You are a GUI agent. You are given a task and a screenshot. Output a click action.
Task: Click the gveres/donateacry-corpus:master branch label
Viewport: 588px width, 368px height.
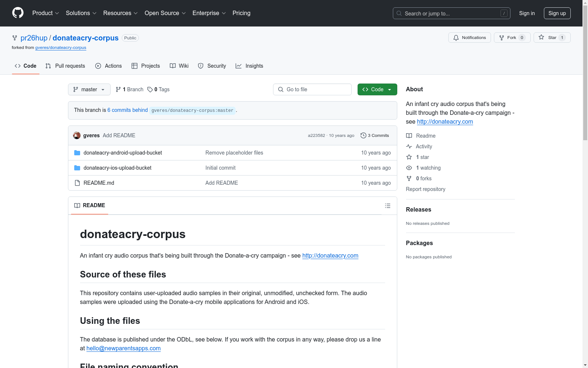[192, 110]
